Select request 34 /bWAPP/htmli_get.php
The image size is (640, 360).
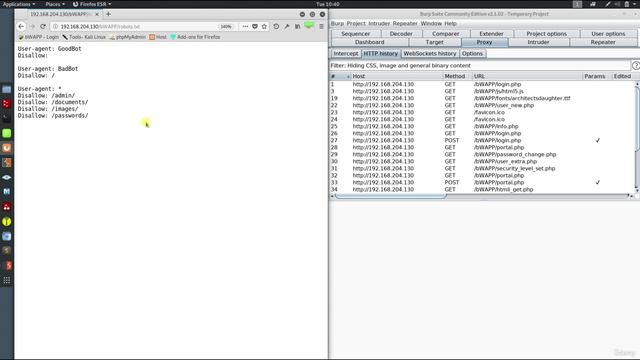point(482,189)
